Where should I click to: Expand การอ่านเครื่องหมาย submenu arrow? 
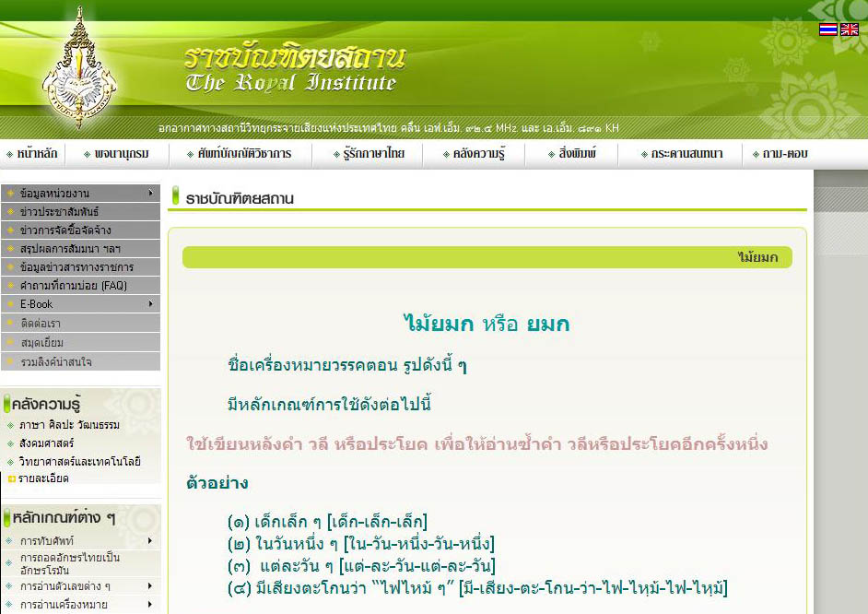point(150,604)
